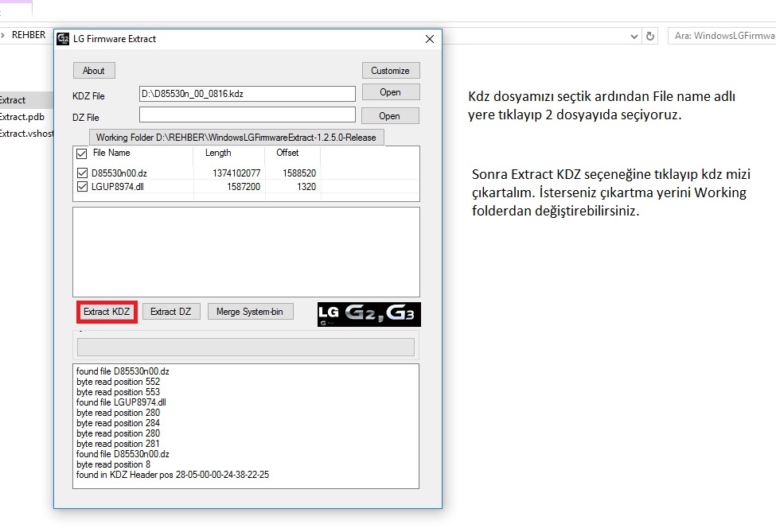Viewport: 776px width, 532px height.
Task: Click Explorer refresh icon
Action: [650, 36]
